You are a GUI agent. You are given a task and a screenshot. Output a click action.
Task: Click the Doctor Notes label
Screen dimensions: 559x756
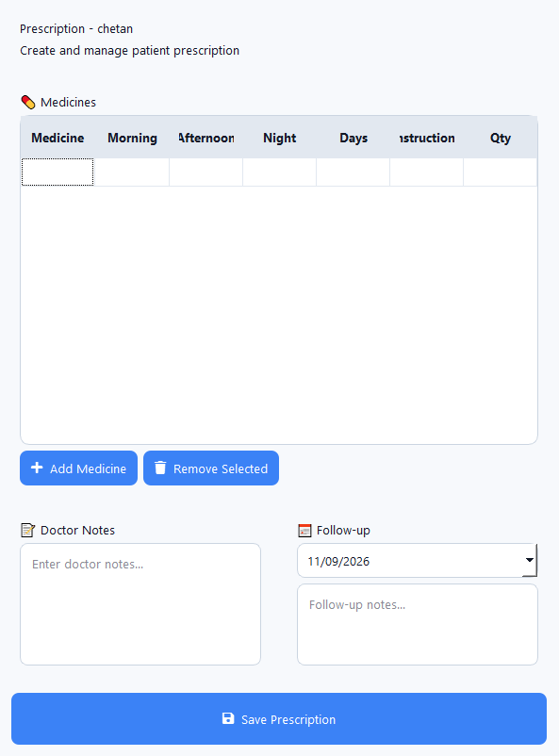[77, 531]
